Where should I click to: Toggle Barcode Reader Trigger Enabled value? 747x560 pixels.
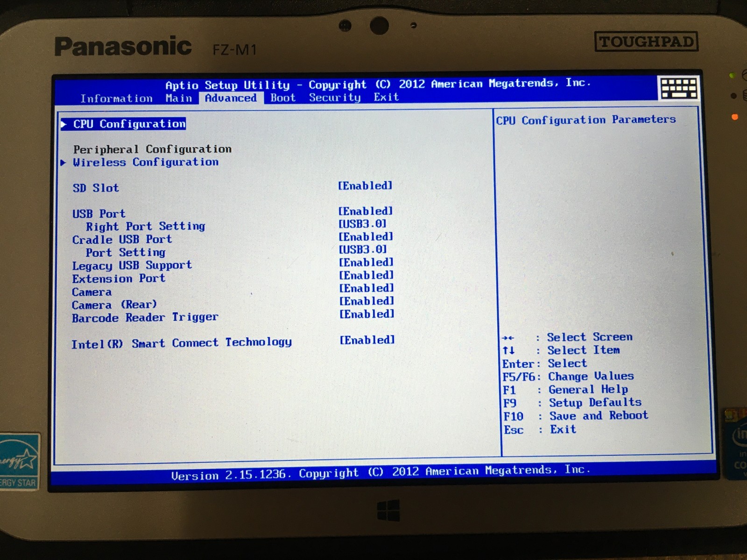pyautogui.click(x=367, y=314)
